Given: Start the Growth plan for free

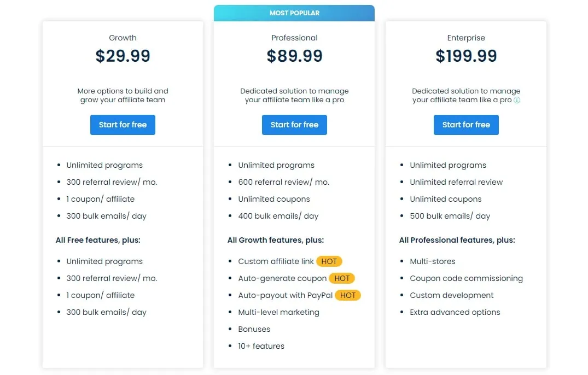Looking at the screenshot, I should coord(123,125).
